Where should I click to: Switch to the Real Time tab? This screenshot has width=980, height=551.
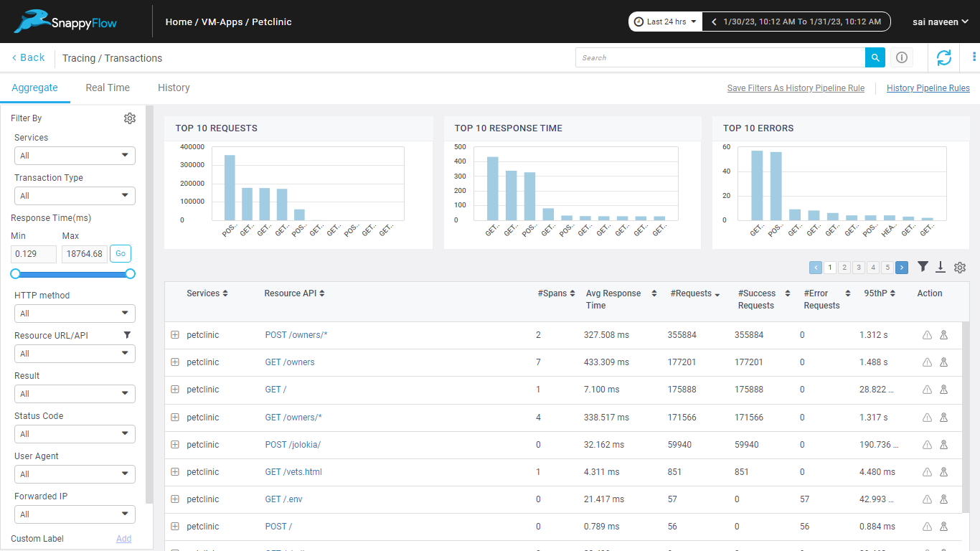coord(108,87)
